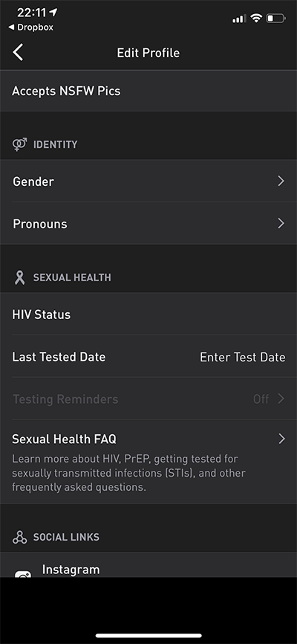The image size is (297, 644).
Task: Toggle the Testing Reminders Off setting
Action: tap(261, 399)
